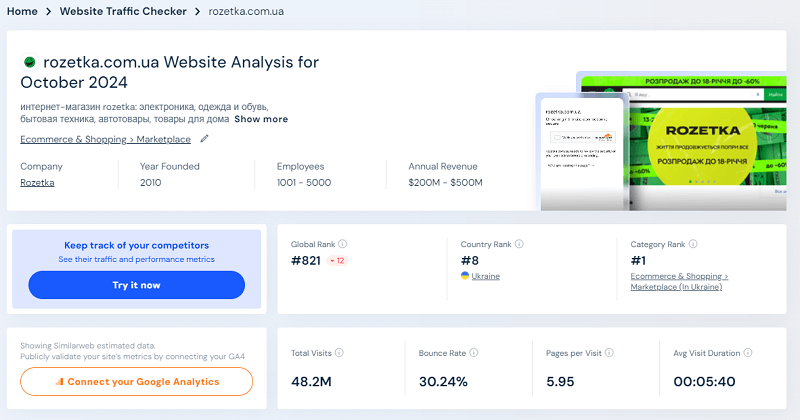
Task: Click Bounce Rate info icon
Action: 473,353
